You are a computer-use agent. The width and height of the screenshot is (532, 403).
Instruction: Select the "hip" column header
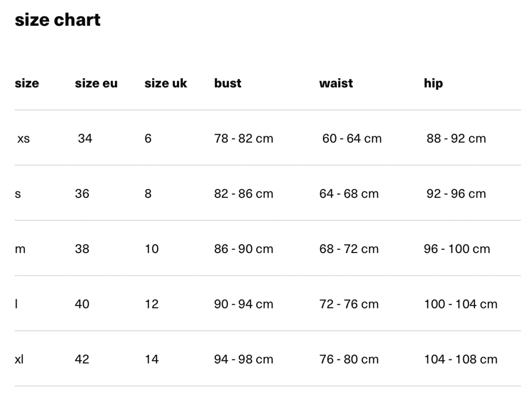pos(433,83)
